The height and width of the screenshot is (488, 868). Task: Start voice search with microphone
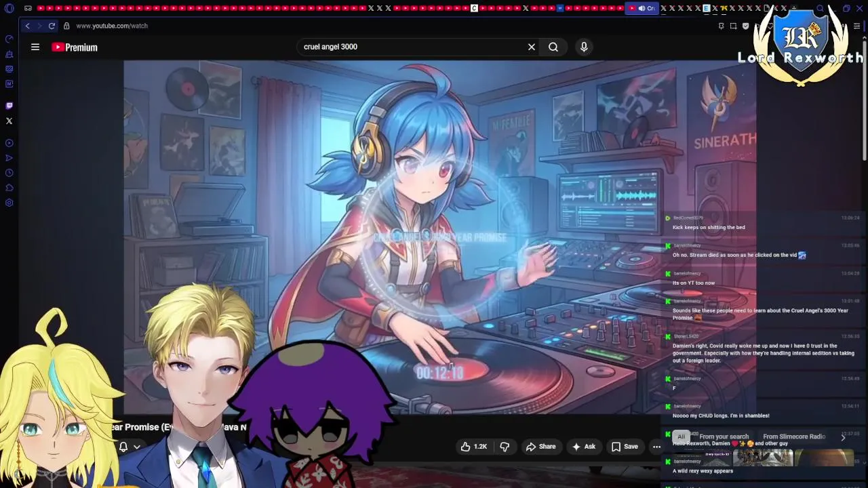[584, 47]
